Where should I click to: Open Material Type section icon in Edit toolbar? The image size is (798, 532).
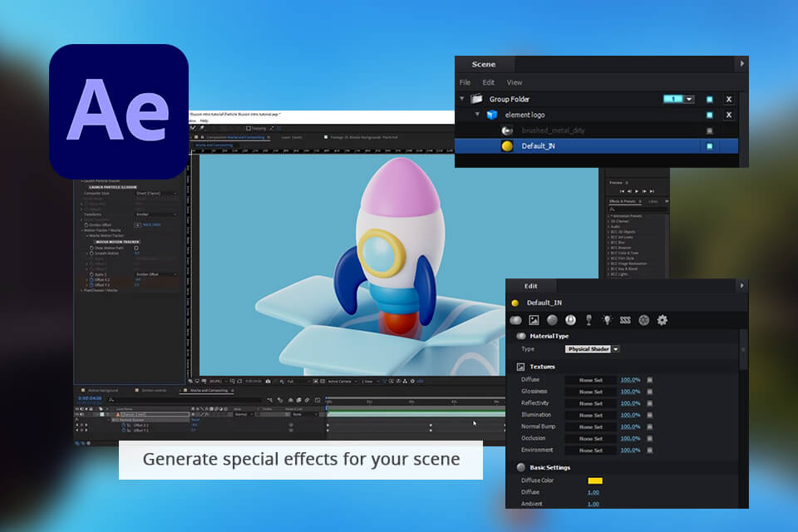pos(515,320)
